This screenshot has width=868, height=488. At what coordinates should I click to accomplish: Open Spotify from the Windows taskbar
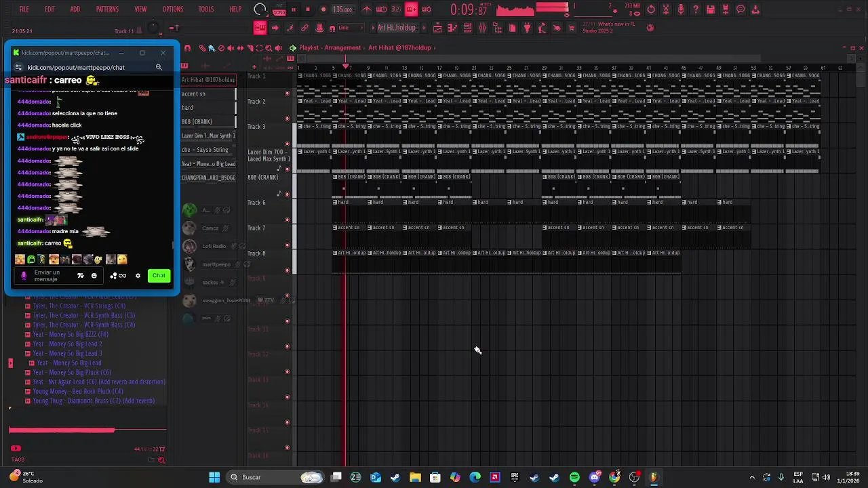(x=574, y=477)
